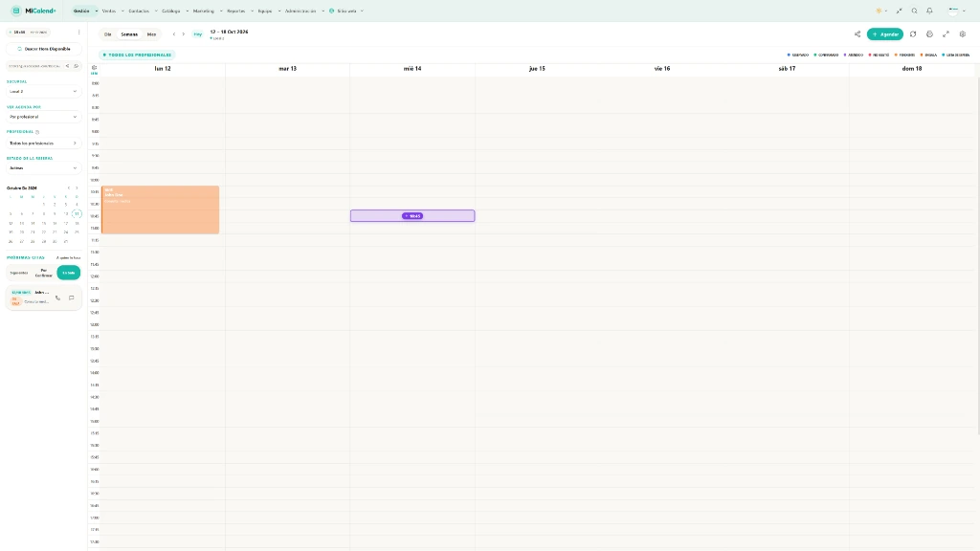Click the calendar vertical scrollbar
Viewport: 980px width, 551px height.
977,256
